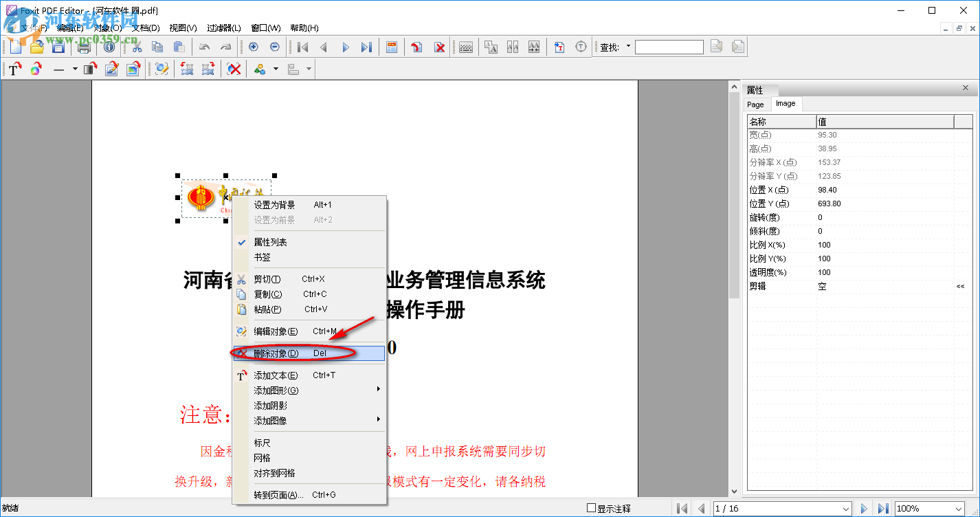Open the 查找 search dropdown arrow

click(x=630, y=47)
